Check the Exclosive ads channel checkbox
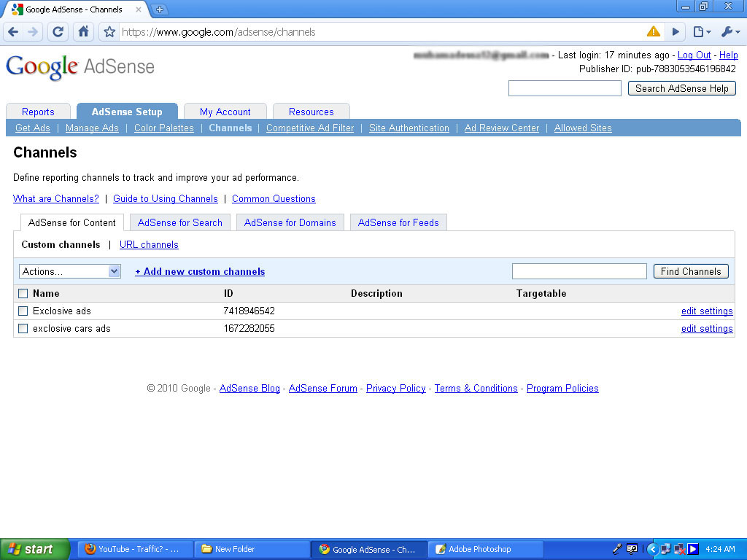747x560 pixels. pos(23,311)
